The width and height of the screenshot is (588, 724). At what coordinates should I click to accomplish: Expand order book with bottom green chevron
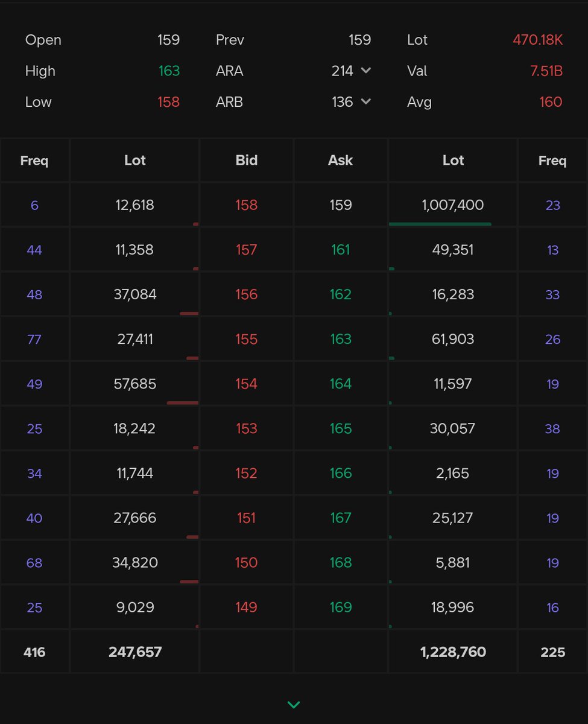click(x=294, y=705)
